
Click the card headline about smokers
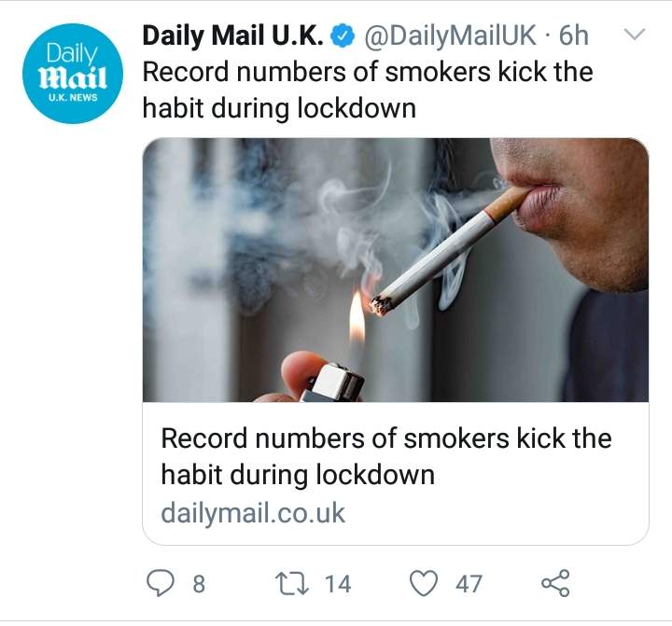click(x=386, y=456)
